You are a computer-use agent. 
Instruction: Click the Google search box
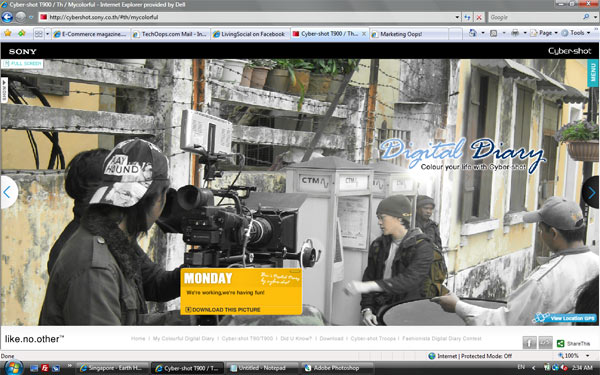coord(535,17)
